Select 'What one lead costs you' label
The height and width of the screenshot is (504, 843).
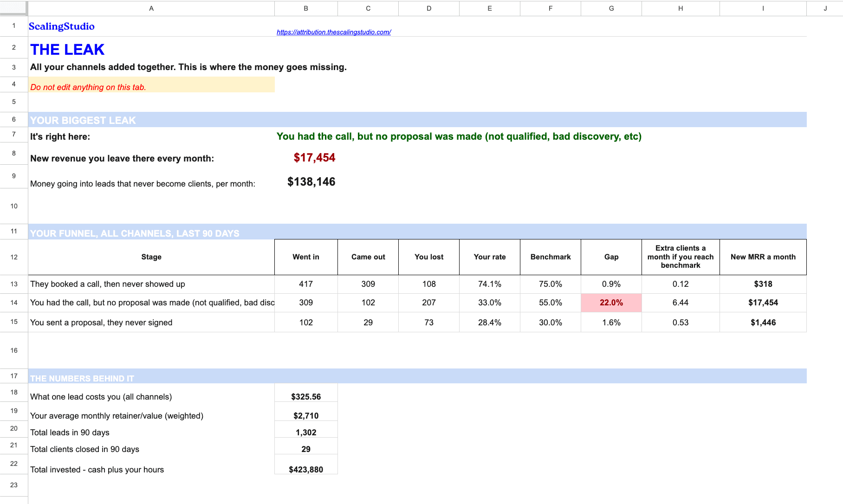[101, 397]
